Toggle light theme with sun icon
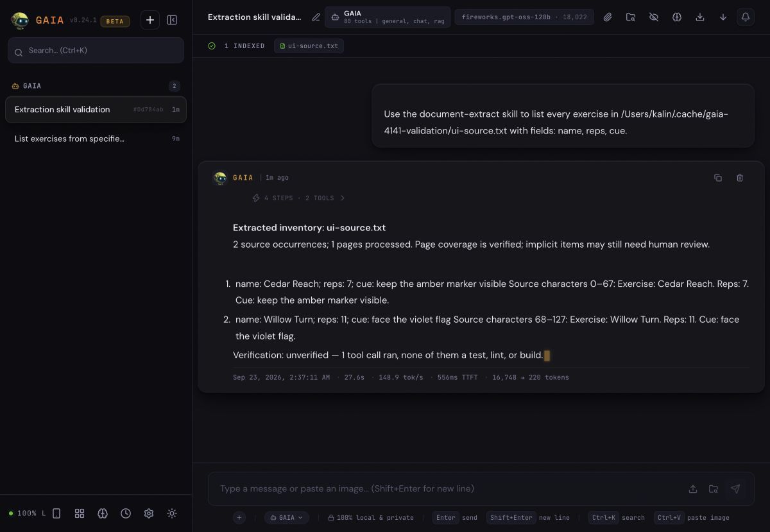The height and width of the screenshot is (532, 770). coord(172,513)
